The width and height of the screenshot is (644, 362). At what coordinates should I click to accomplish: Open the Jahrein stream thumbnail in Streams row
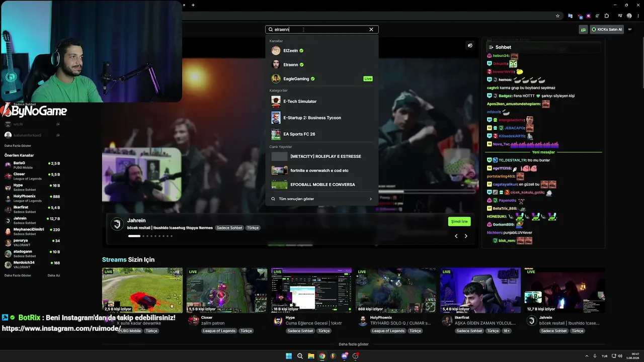click(x=565, y=290)
